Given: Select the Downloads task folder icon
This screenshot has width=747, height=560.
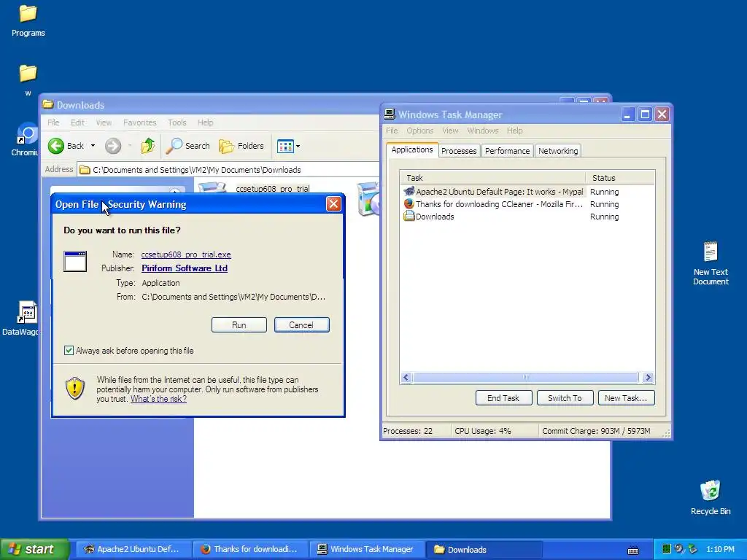Looking at the screenshot, I should [x=409, y=216].
